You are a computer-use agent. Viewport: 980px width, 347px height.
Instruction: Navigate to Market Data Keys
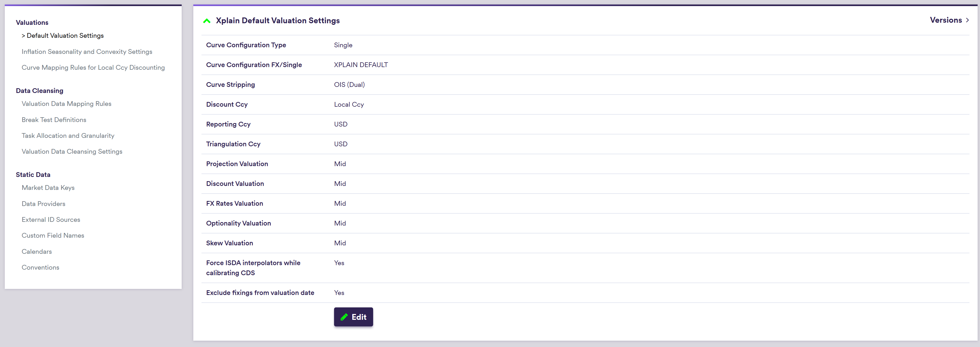(48, 188)
